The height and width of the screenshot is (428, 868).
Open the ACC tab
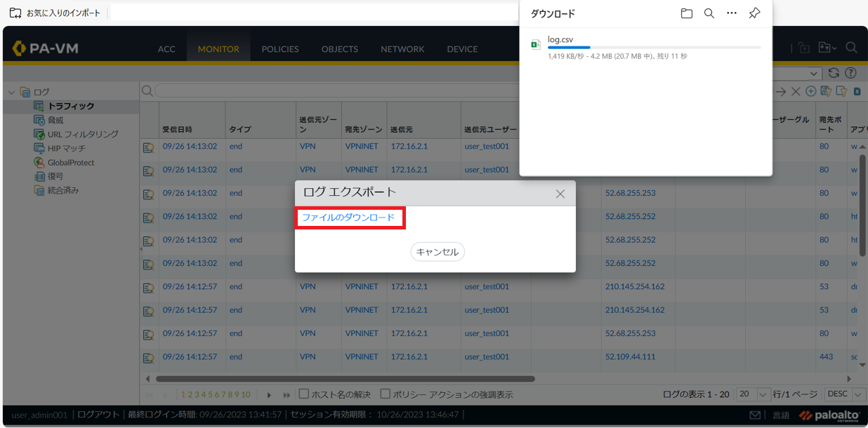166,49
